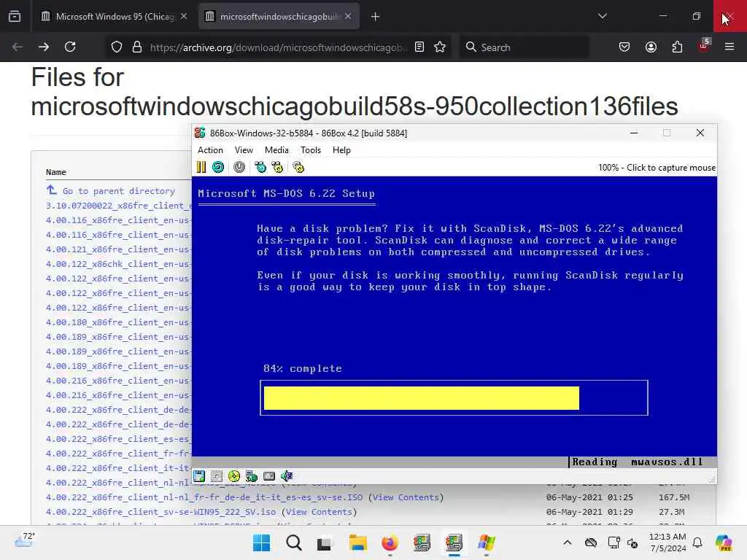
Task: Open the Action menu in 86Box
Action: tap(210, 150)
